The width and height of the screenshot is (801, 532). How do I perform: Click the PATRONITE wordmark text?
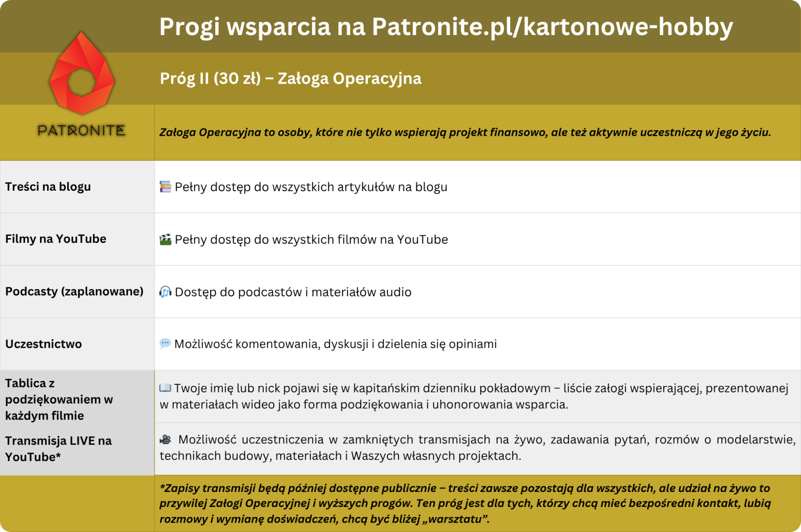pos(82,131)
